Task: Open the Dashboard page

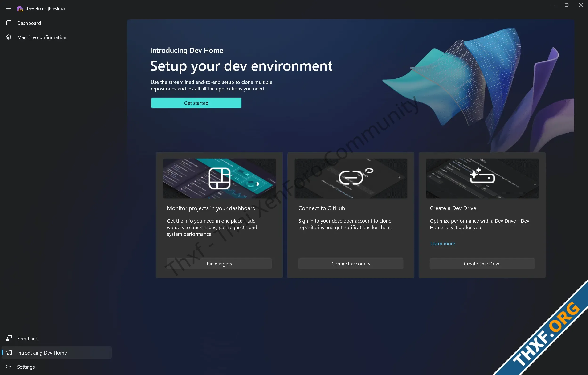Action: 29,23
